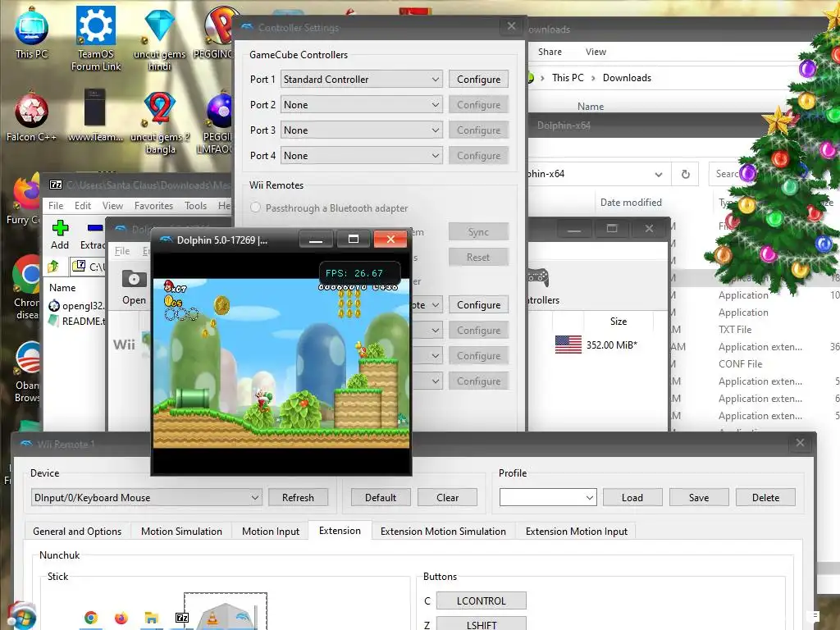Image resolution: width=840 pixels, height=630 pixels.
Task: Configure Port 1 GameCube controller
Action: pyautogui.click(x=478, y=80)
